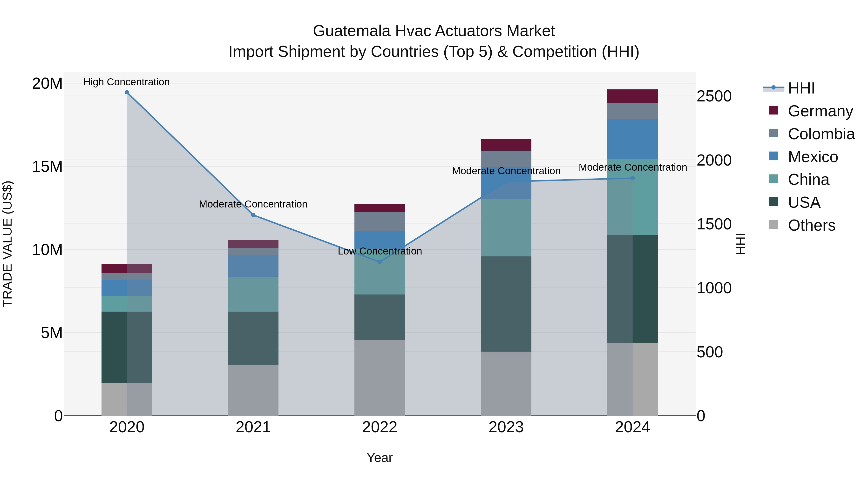Toggle USA series in legend

click(794, 202)
